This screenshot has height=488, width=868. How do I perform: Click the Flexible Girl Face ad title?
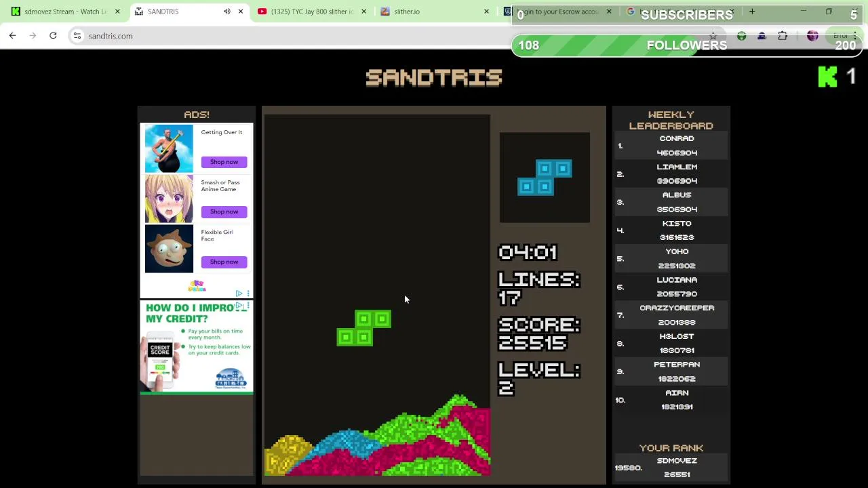click(x=216, y=235)
